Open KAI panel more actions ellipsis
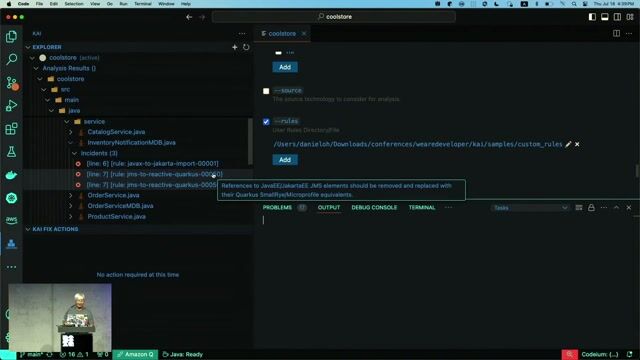This screenshot has width=640, height=360. coord(242,33)
